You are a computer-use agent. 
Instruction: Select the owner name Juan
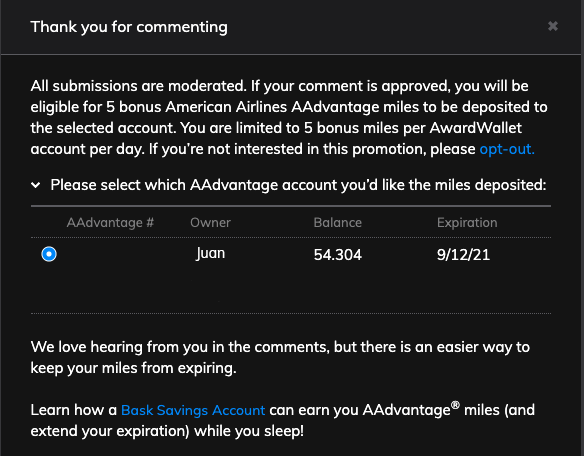coord(210,254)
